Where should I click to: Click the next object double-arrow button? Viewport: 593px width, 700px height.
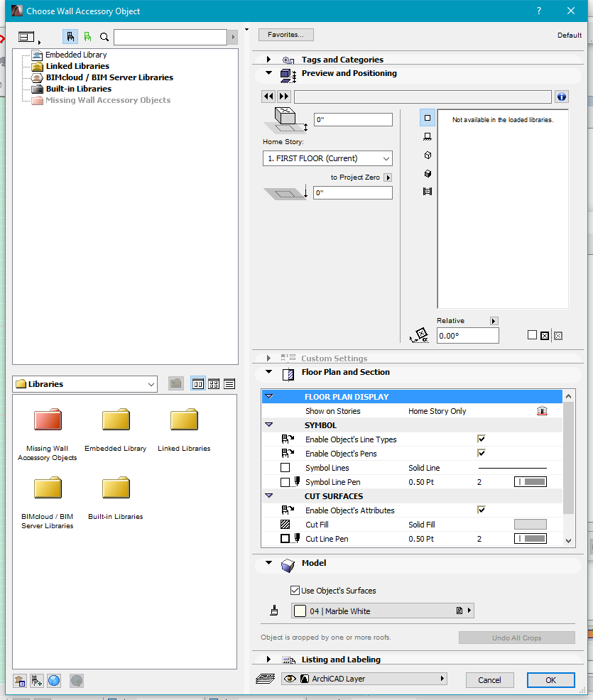click(283, 97)
